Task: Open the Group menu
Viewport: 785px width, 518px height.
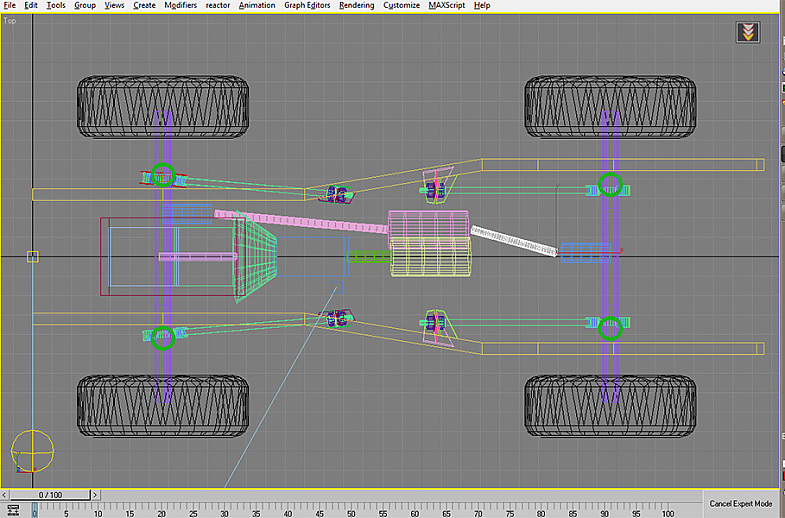Action: [85, 5]
